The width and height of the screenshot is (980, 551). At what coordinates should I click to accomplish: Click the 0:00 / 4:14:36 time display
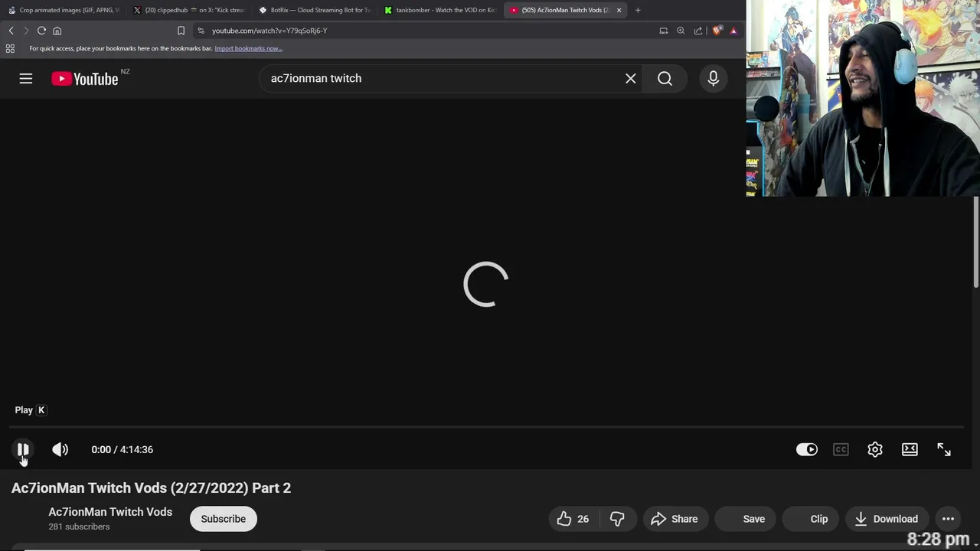[x=122, y=449]
